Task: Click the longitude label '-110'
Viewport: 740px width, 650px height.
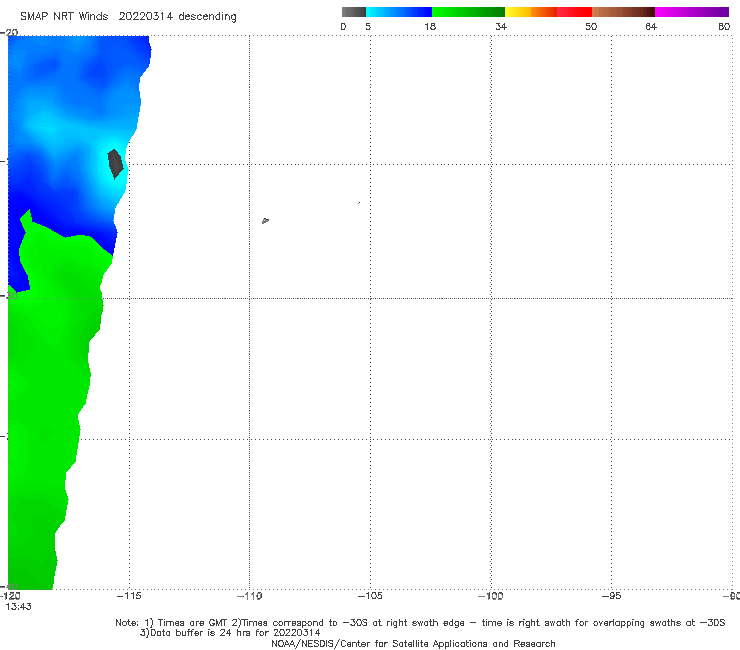Action: click(249, 596)
